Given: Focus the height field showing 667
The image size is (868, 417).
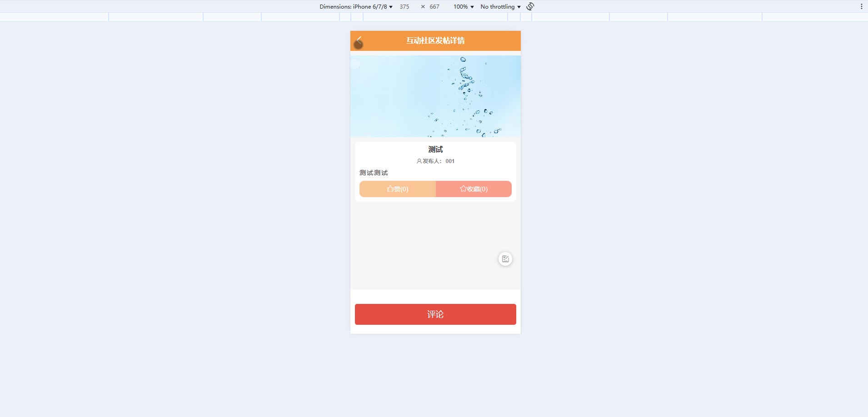Looking at the screenshot, I should (x=434, y=6).
